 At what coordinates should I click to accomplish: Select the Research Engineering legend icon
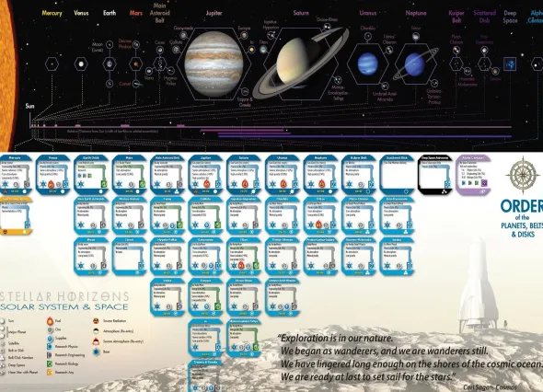(x=50, y=355)
